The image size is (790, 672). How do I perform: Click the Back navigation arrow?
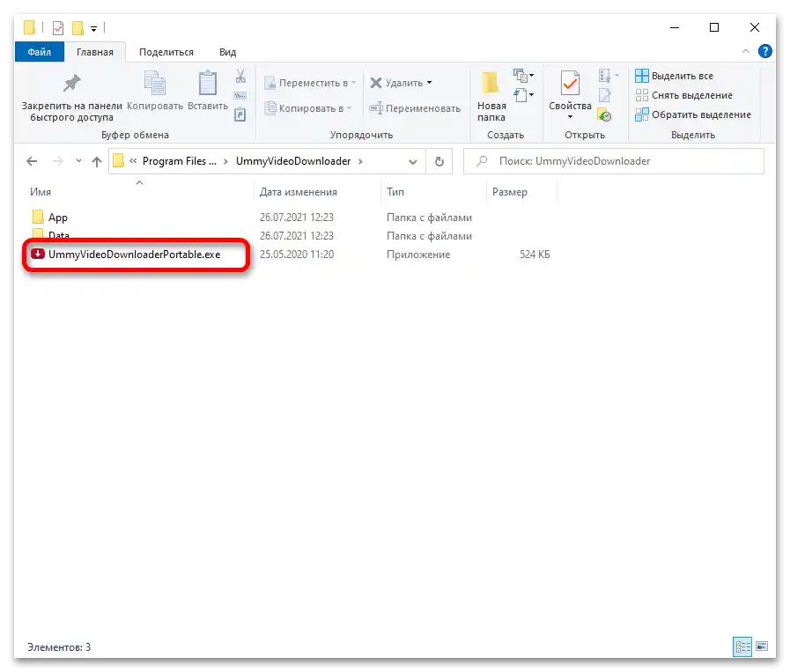[32, 161]
